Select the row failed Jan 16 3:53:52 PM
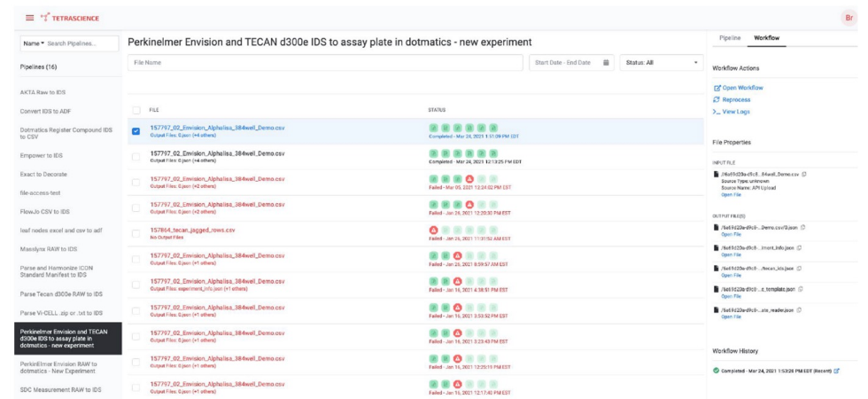 pos(136,311)
